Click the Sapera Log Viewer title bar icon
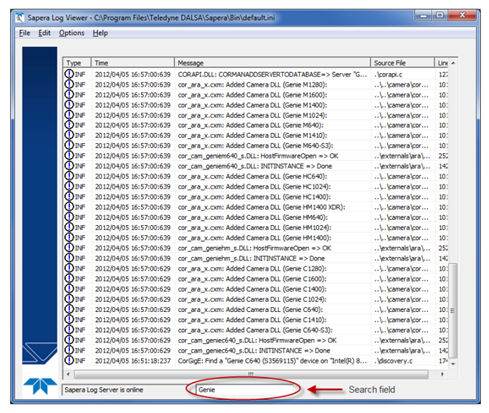The image size is (489, 413). [20, 17]
